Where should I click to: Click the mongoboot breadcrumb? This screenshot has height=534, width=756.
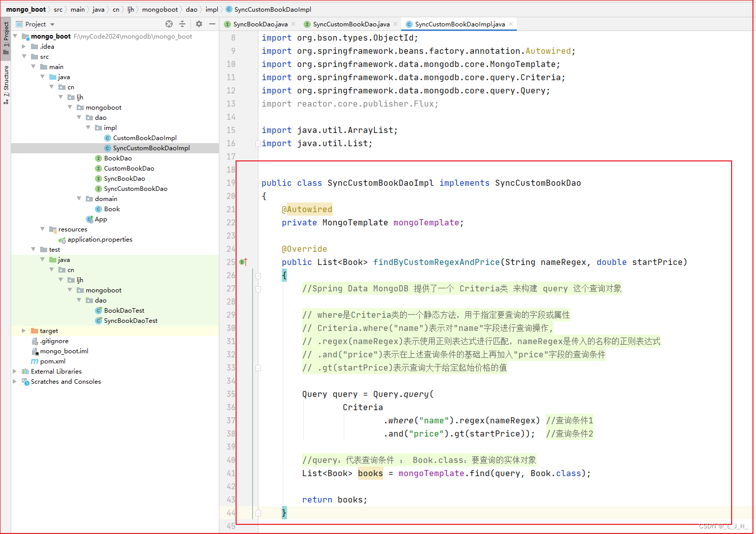point(160,9)
